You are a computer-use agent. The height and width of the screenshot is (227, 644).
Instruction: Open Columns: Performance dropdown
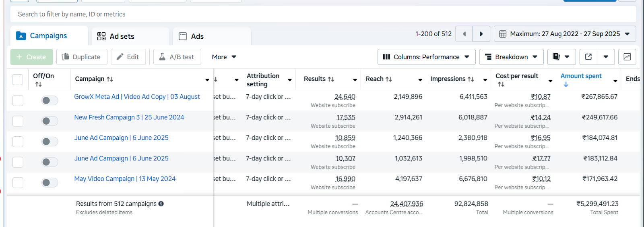pyautogui.click(x=426, y=57)
